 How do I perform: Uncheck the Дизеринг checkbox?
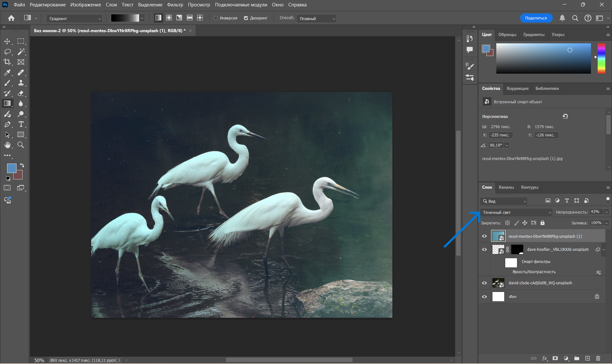pos(246,18)
